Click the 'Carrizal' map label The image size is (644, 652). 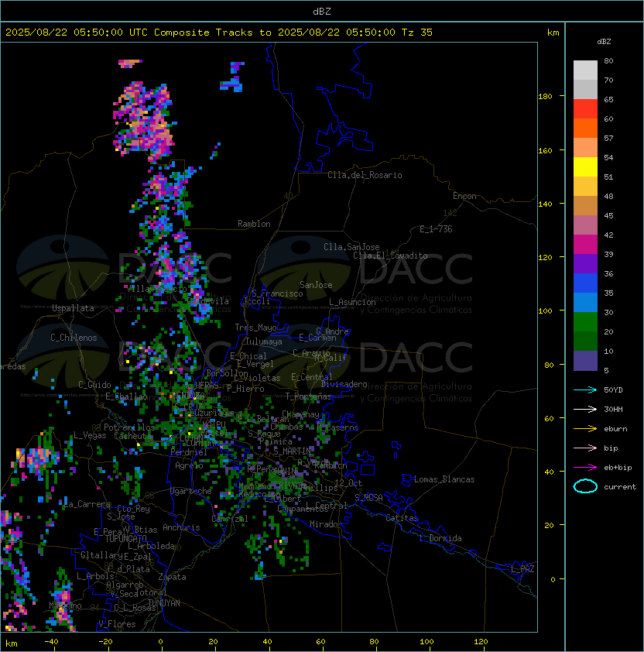click(x=230, y=519)
